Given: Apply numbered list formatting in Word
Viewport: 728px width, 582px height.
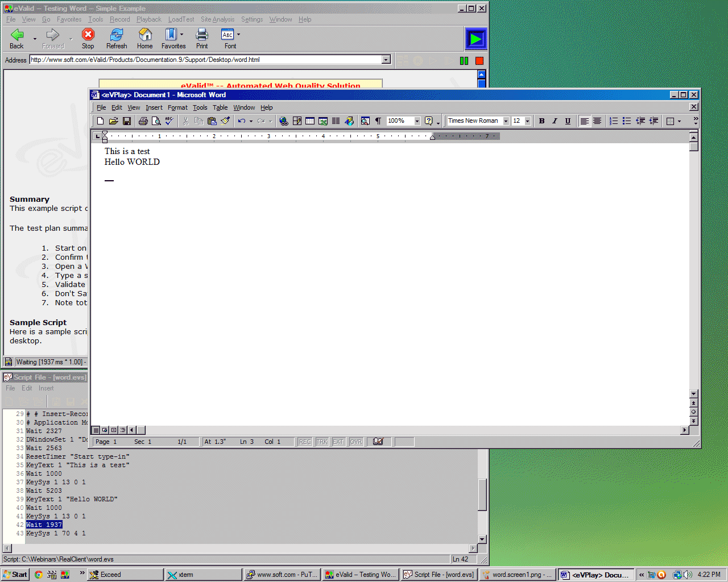Looking at the screenshot, I should 614,121.
